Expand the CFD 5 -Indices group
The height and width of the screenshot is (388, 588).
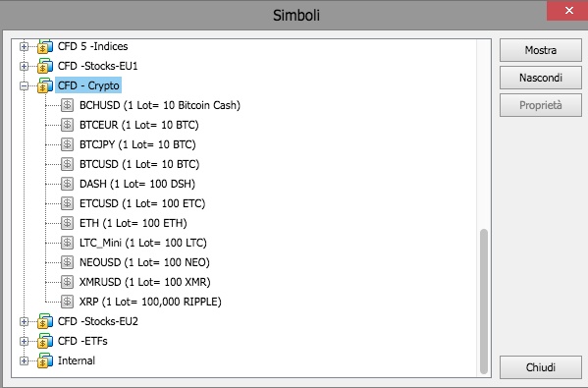24,46
